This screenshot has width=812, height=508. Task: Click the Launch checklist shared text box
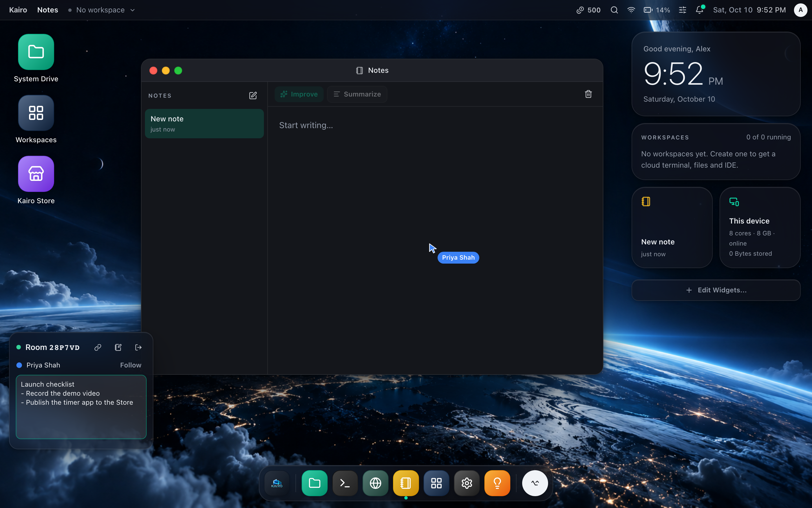tap(81, 407)
